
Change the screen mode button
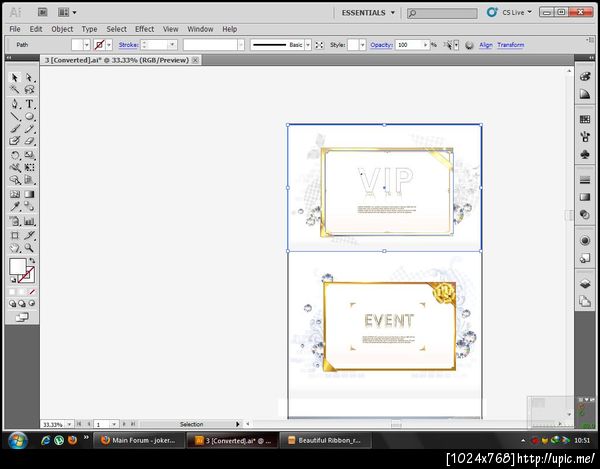coord(22,317)
